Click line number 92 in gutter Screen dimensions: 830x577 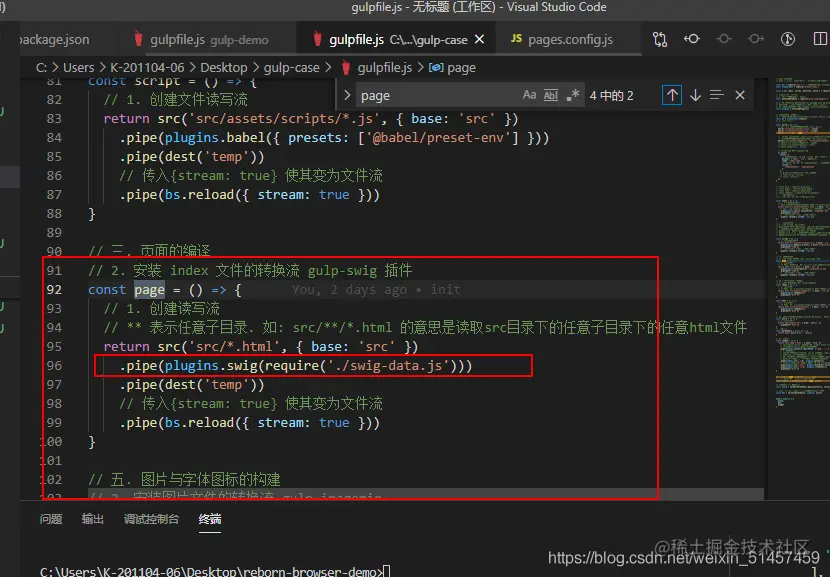[x=54, y=290]
